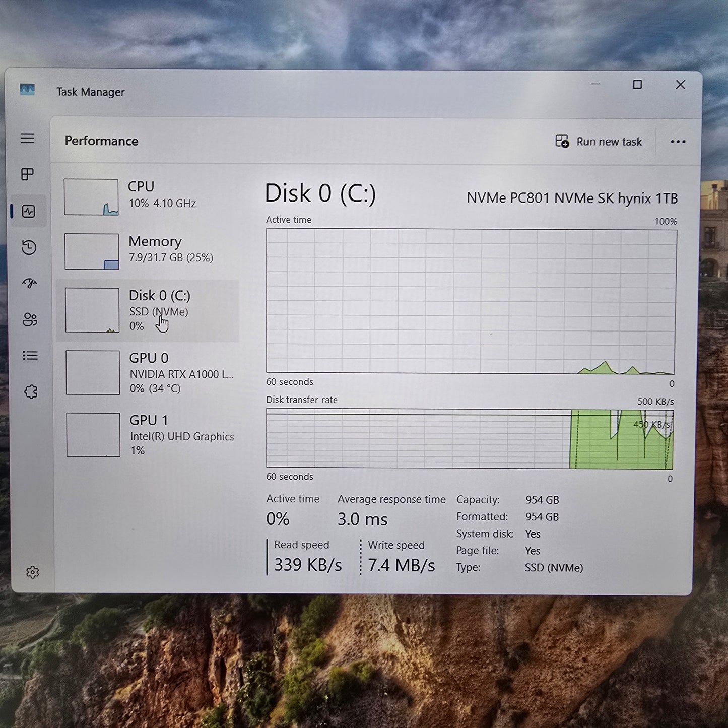
Task: Select the Memory performance entry
Action: click(x=146, y=251)
